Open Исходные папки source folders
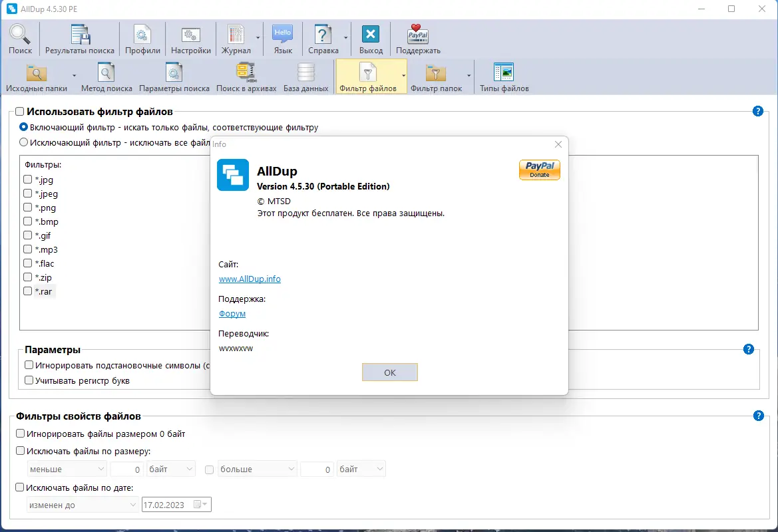The width and height of the screenshot is (778, 532). 36,77
